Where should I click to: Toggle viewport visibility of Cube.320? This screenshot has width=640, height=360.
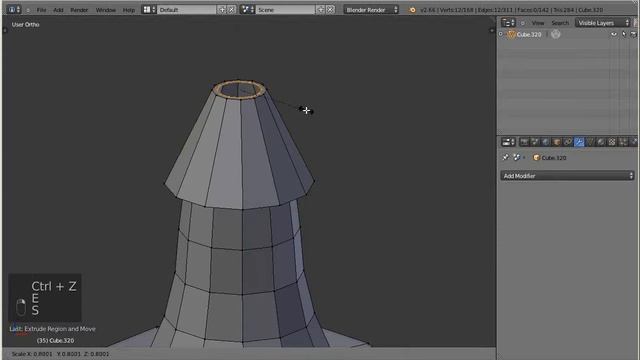614,35
